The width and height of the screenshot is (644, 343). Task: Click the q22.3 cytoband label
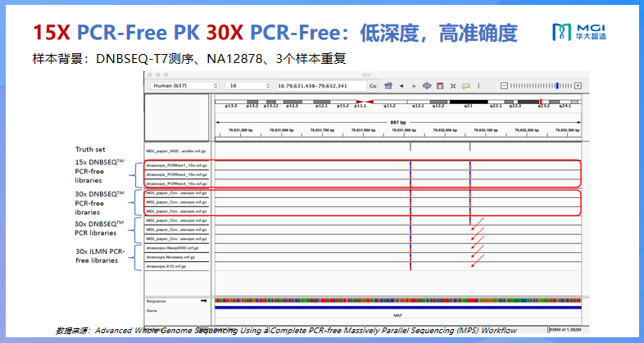point(515,106)
